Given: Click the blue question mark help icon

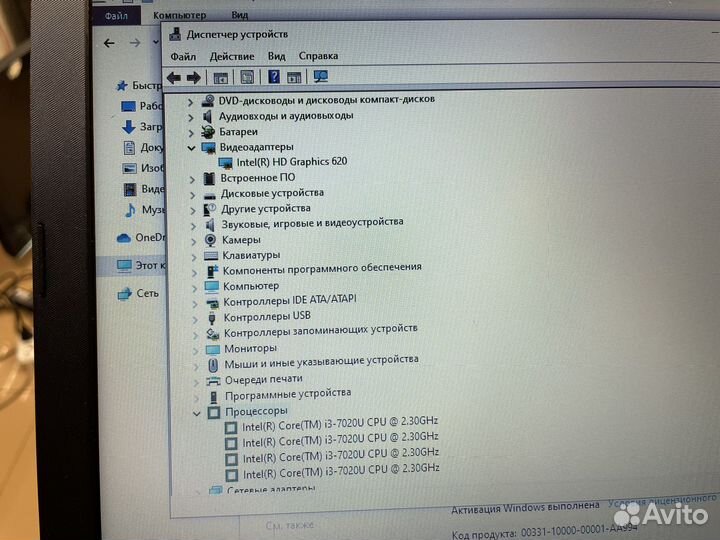Looking at the screenshot, I should (273, 77).
